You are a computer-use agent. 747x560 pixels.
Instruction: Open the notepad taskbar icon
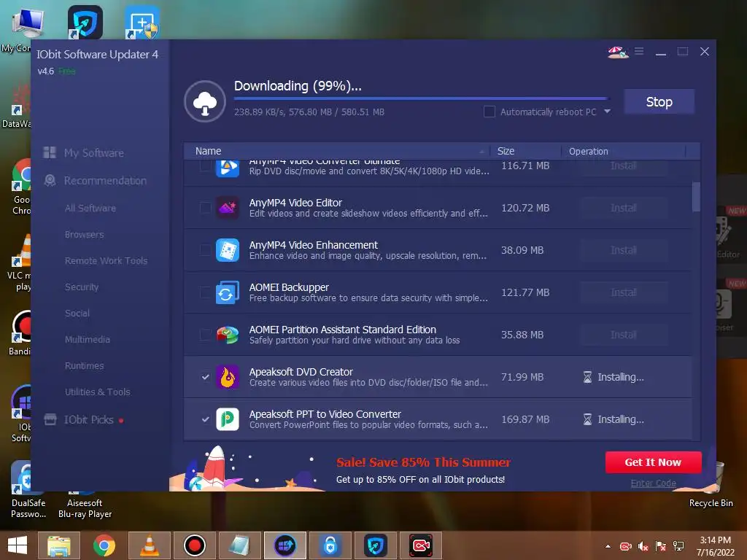pos(239,545)
